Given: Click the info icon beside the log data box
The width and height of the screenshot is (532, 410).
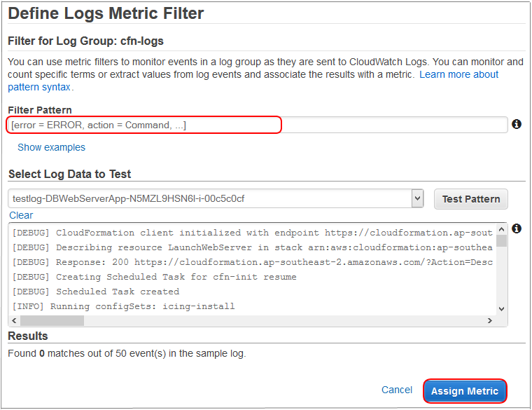Looking at the screenshot, I should 517,229.
